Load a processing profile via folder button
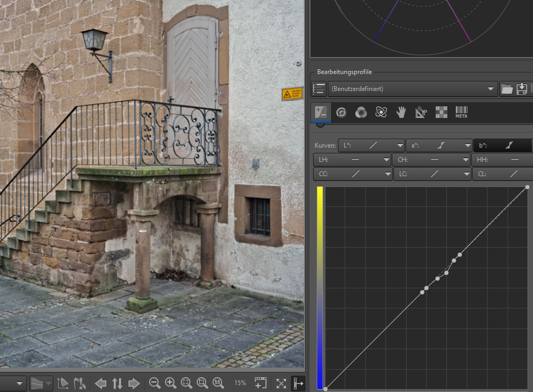Screen dimensions: 533x392 [x=507, y=89]
